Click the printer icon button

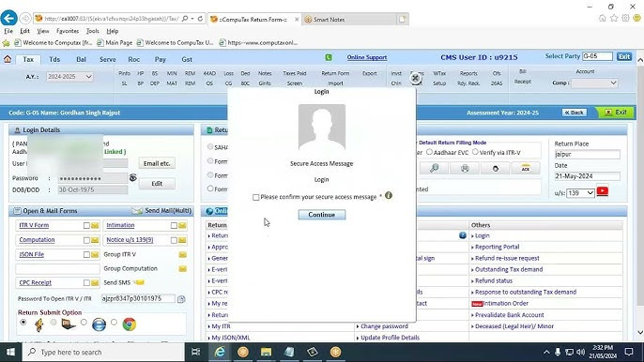pyautogui.click(x=465, y=168)
